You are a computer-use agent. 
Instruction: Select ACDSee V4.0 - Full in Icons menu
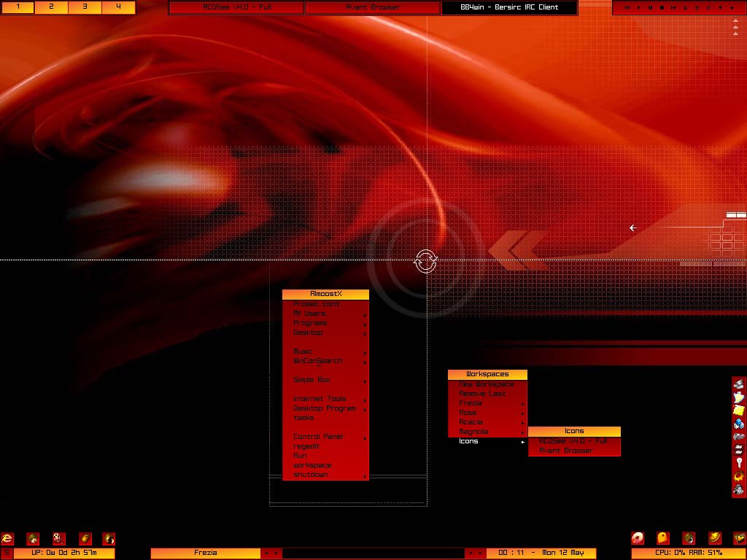pyautogui.click(x=573, y=441)
